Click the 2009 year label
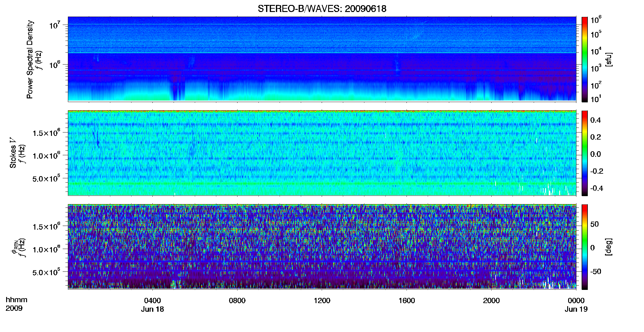The height and width of the screenshot is (332, 644). click(14, 308)
